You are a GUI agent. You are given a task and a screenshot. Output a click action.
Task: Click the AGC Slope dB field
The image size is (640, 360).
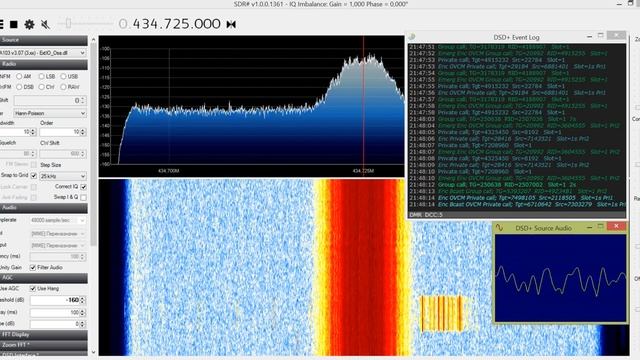(x=58, y=324)
